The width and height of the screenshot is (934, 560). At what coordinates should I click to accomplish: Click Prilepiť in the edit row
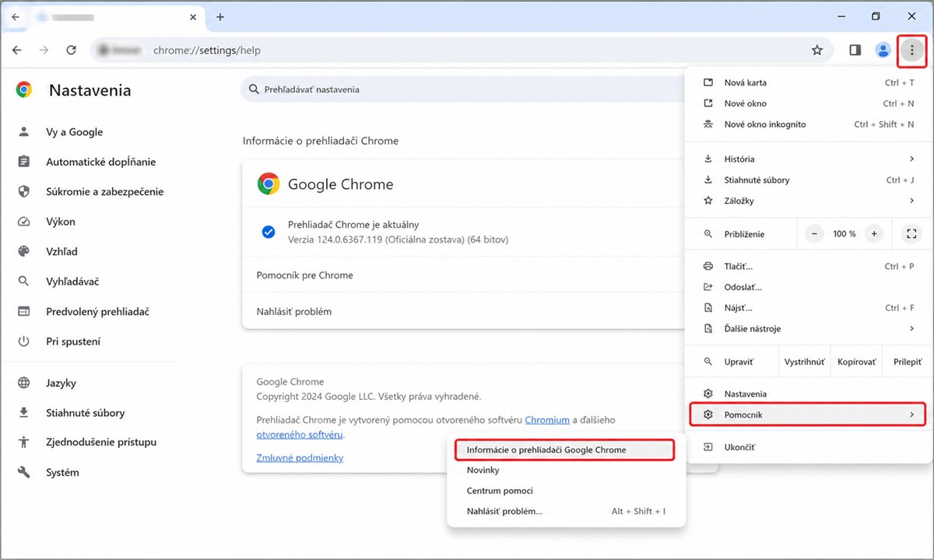click(x=908, y=362)
